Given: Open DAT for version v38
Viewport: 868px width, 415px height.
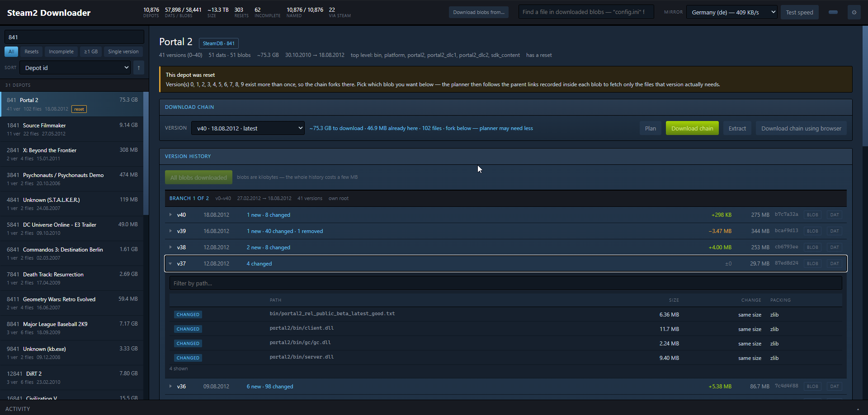Looking at the screenshot, I should [835, 247].
